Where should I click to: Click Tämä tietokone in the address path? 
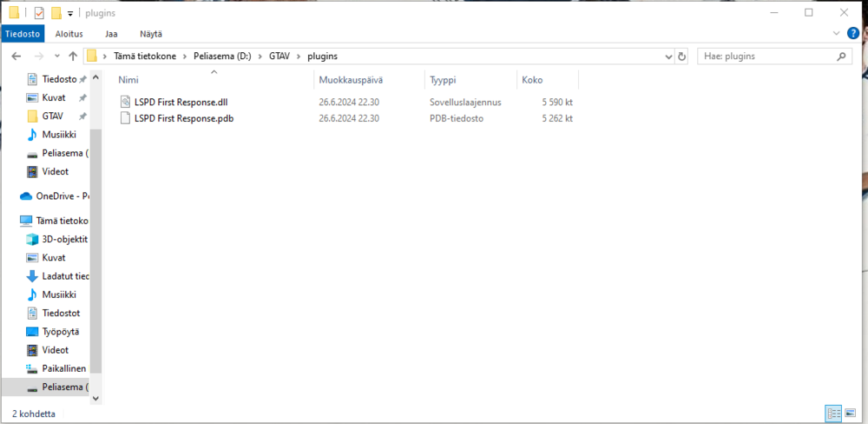point(145,56)
